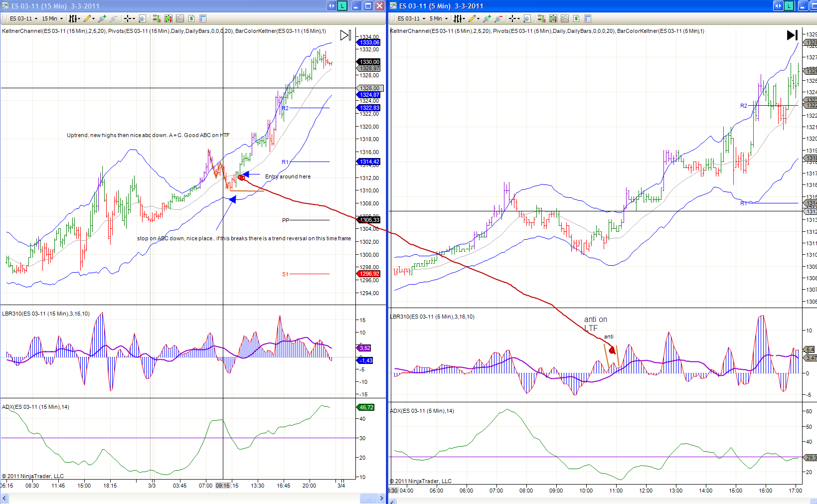The image size is (817, 504).
Task: Open the ES 03-11 instrument dropdown in 15 Min window
Action: [23, 18]
